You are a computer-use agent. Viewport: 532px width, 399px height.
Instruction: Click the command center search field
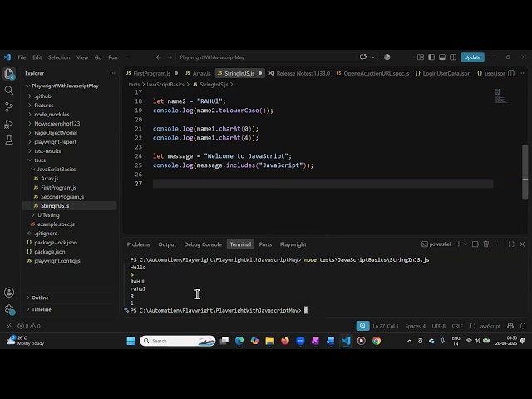pos(266,57)
